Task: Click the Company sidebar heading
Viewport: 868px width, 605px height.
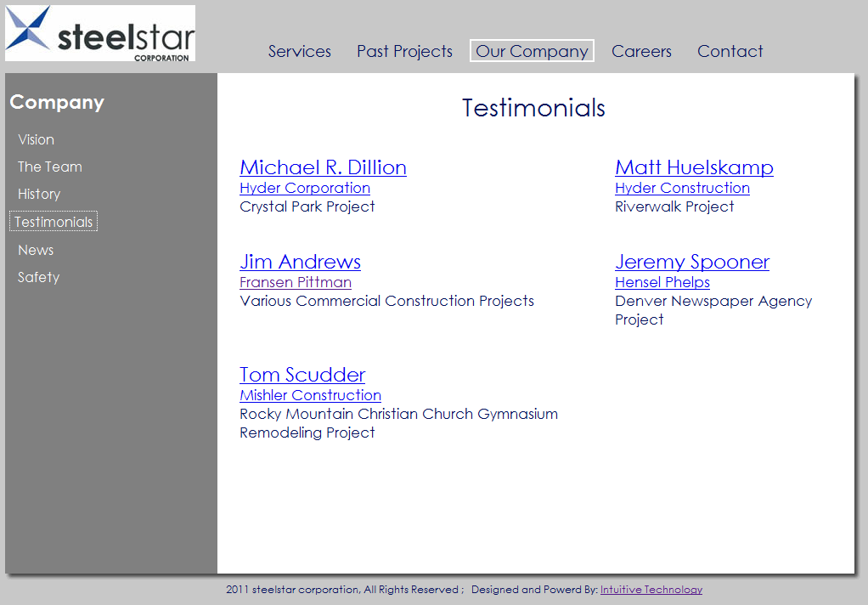Action: coord(57,102)
